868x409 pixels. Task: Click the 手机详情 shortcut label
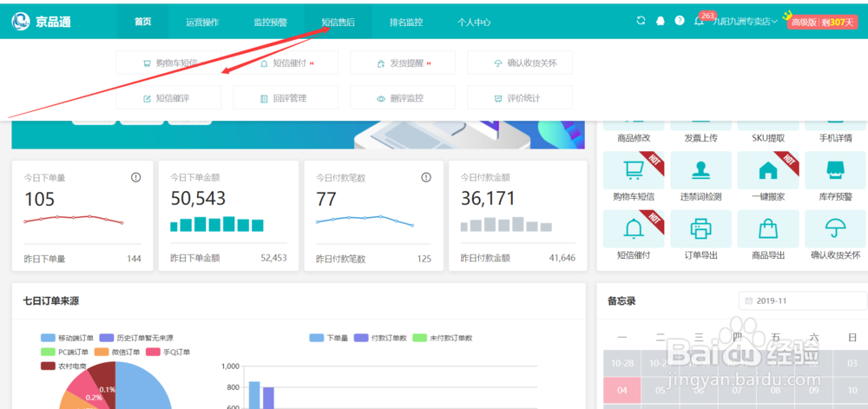(835, 138)
